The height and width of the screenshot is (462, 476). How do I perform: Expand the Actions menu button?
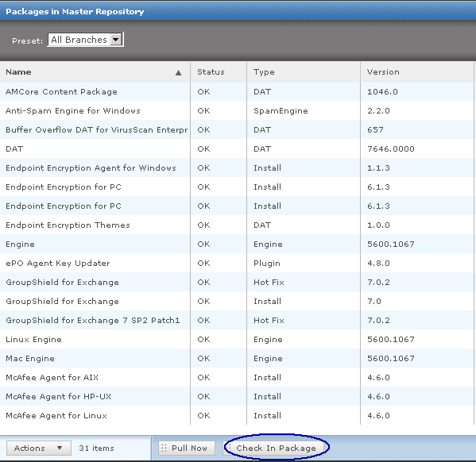39,448
